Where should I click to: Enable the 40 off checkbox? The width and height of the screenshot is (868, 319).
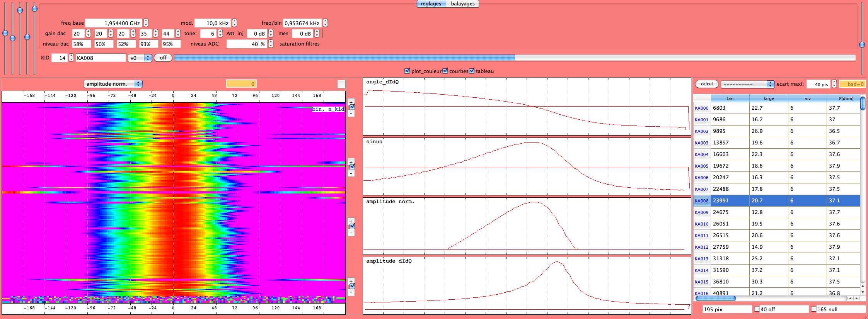[757, 309]
